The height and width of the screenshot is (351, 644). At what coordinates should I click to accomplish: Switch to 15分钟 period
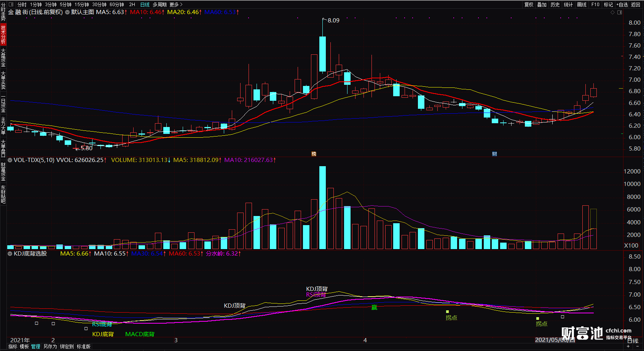(82, 5)
